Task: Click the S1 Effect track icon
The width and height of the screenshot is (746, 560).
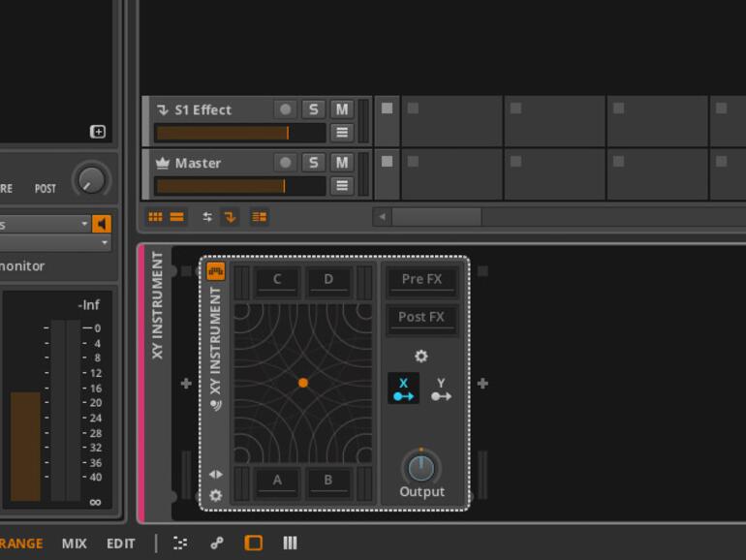Action: (x=163, y=109)
